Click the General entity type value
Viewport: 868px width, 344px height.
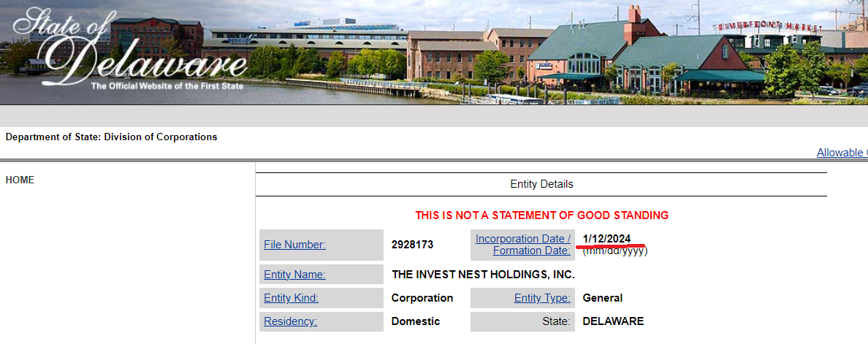point(602,298)
